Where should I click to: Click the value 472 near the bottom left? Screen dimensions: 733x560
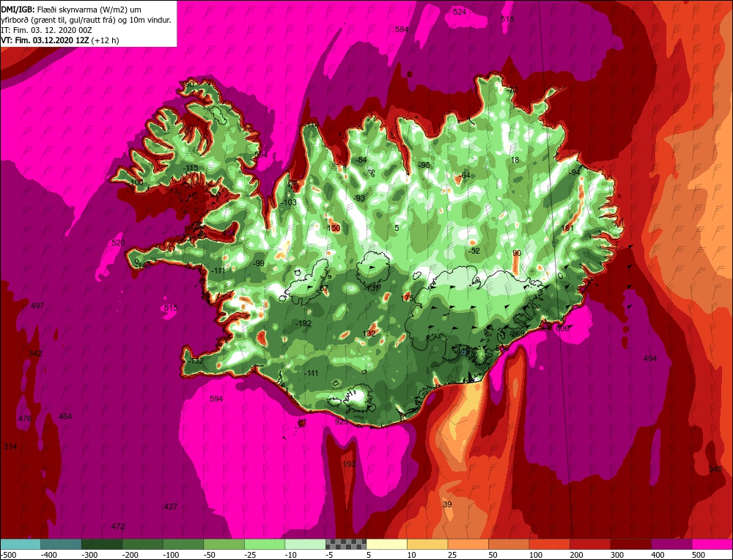tap(118, 526)
